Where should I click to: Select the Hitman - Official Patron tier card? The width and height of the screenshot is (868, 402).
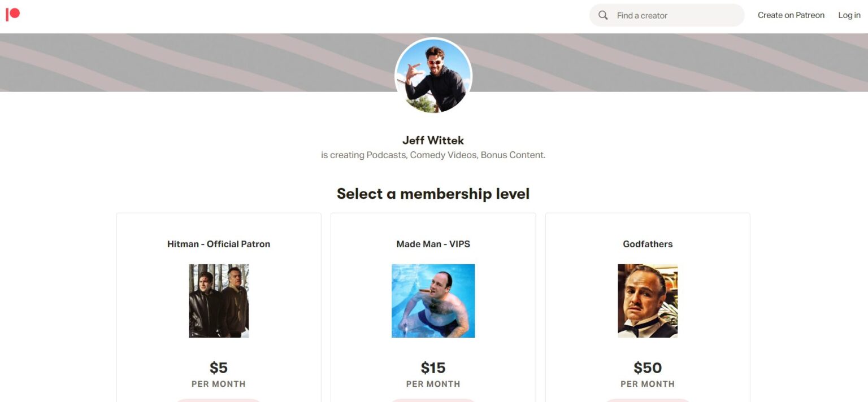click(219, 243)
